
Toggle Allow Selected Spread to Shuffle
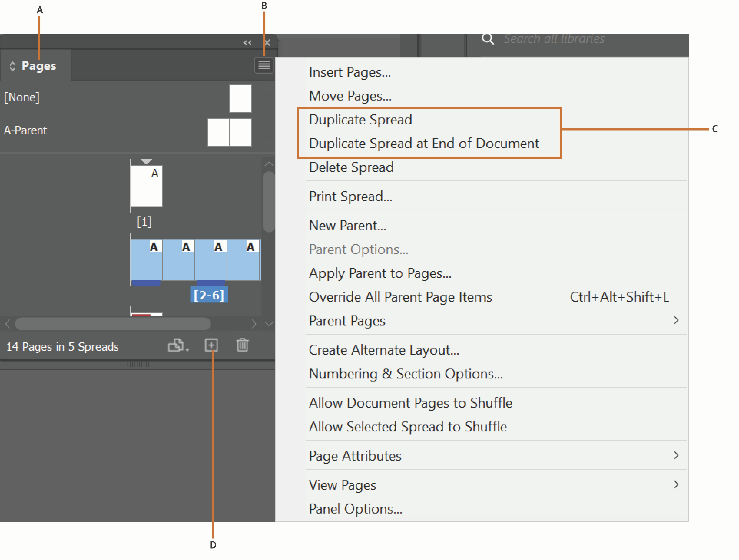pos(408,426)
